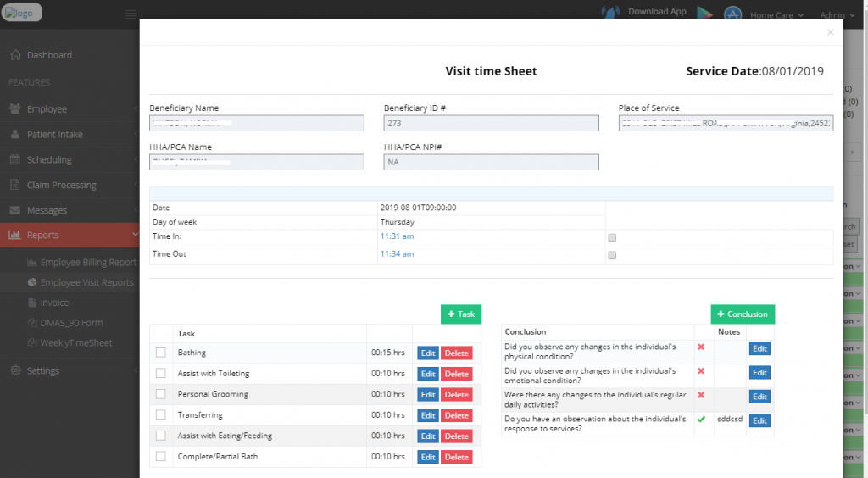Open the DMAS_90 Form report
The image size is (868, 478).
coord(71,323)
